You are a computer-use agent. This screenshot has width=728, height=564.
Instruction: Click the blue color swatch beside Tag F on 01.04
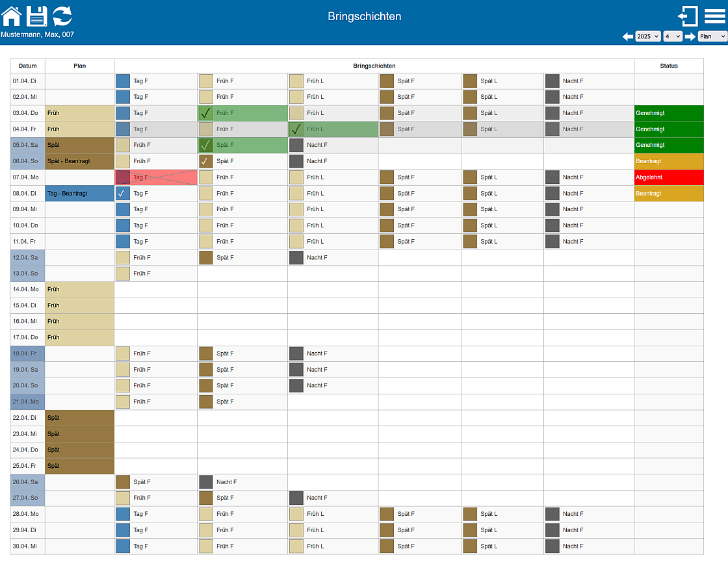[122, 81]
